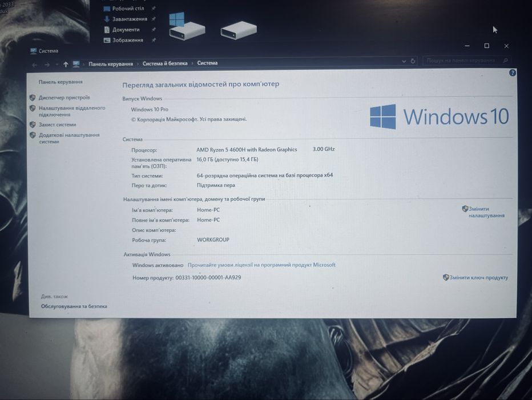Open Device Manager link (Диспетчер пристроїв)

point(64,98)
